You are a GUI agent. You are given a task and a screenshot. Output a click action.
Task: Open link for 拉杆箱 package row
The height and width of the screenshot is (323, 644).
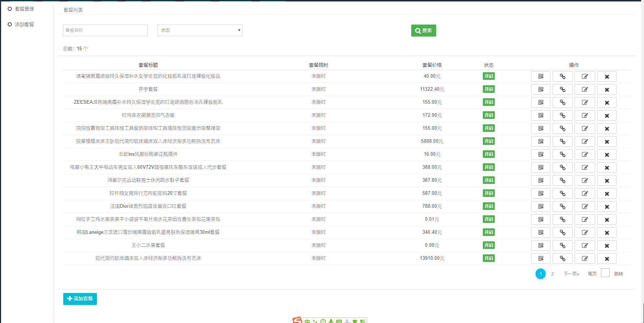tap(563, 193)
